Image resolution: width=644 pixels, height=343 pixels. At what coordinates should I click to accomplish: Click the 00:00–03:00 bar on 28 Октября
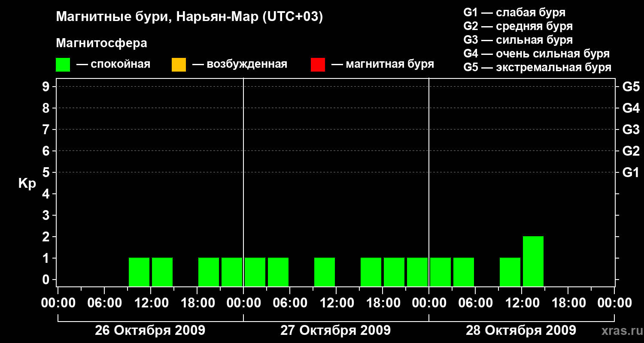click(x=440, y=272)
